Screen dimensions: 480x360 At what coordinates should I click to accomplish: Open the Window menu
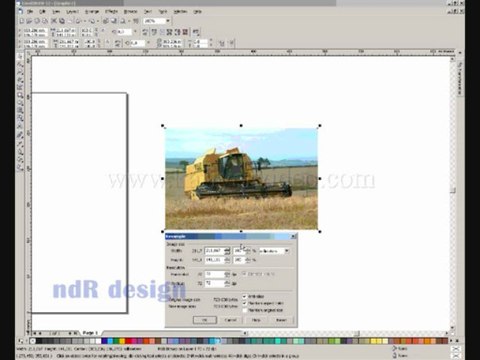point(180,11)
